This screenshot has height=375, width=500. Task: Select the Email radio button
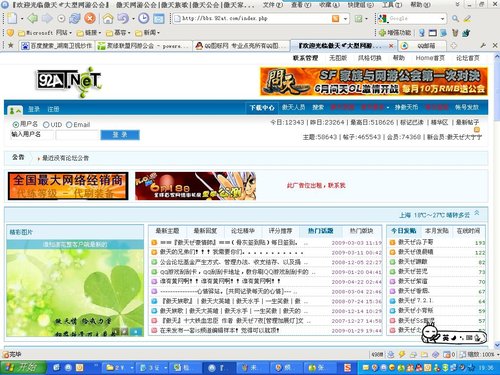69,125
